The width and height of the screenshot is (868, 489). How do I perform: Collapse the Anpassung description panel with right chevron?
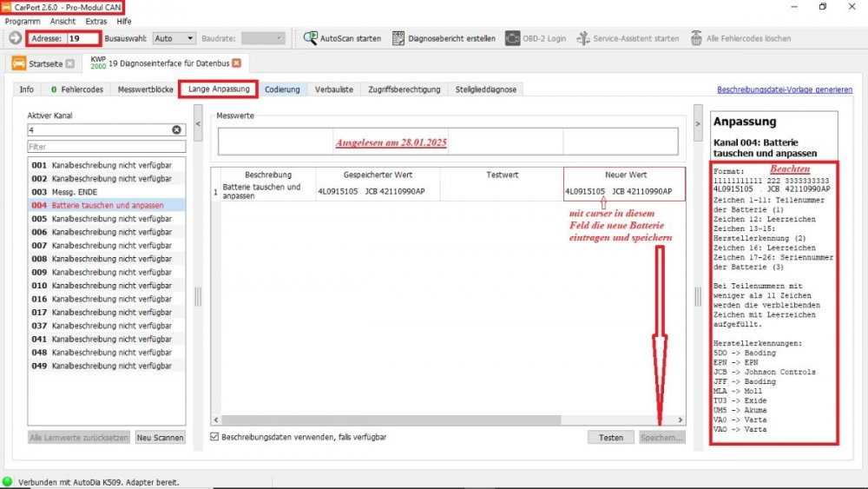698,123
